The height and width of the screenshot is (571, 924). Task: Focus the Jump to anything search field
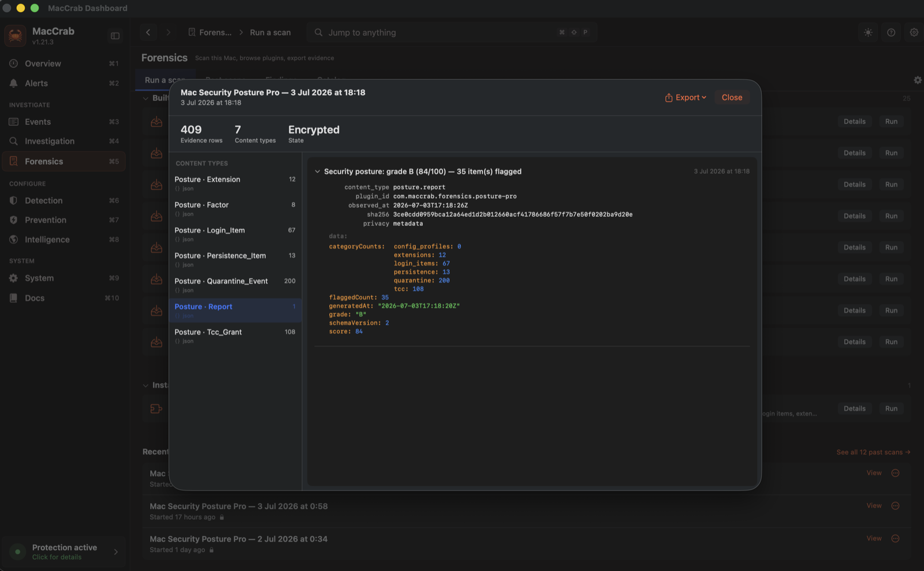tap(452, 32)
